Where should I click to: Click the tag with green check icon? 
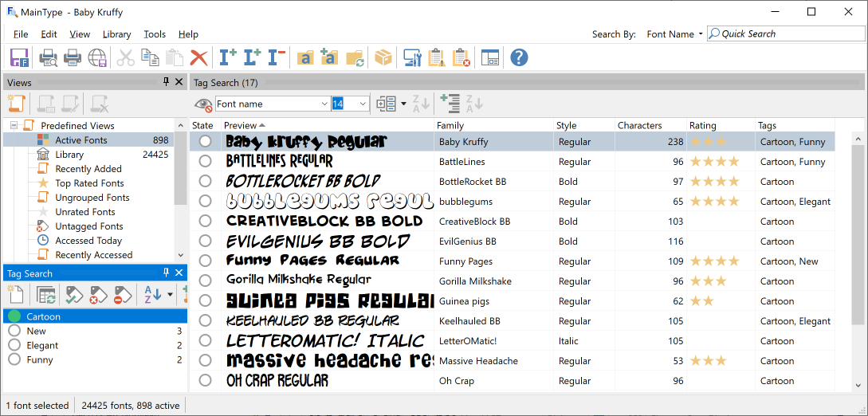74,294
